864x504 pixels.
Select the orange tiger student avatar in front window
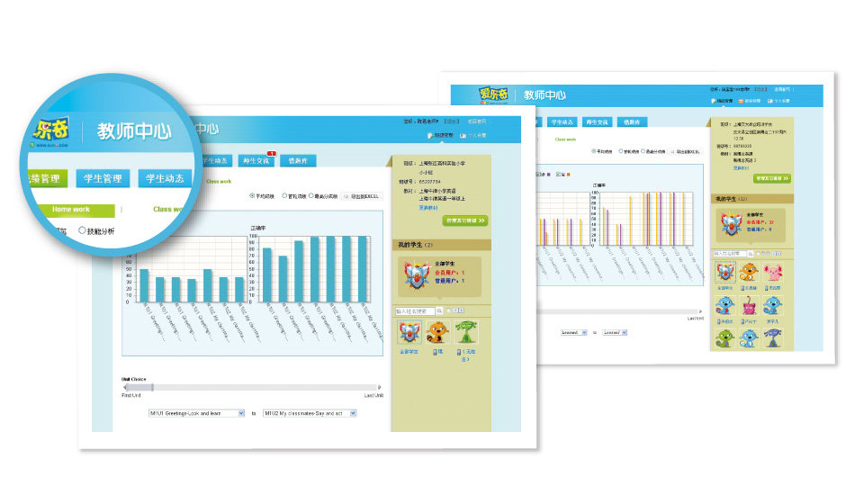click(436, 333)
